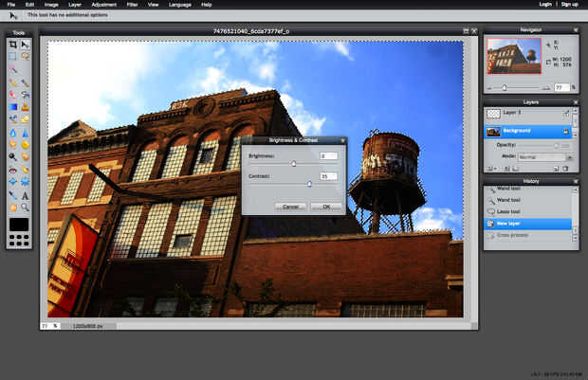This screenshot has width=588, height=380.
Task: Open the Image menu
Action: coord(51,5)
